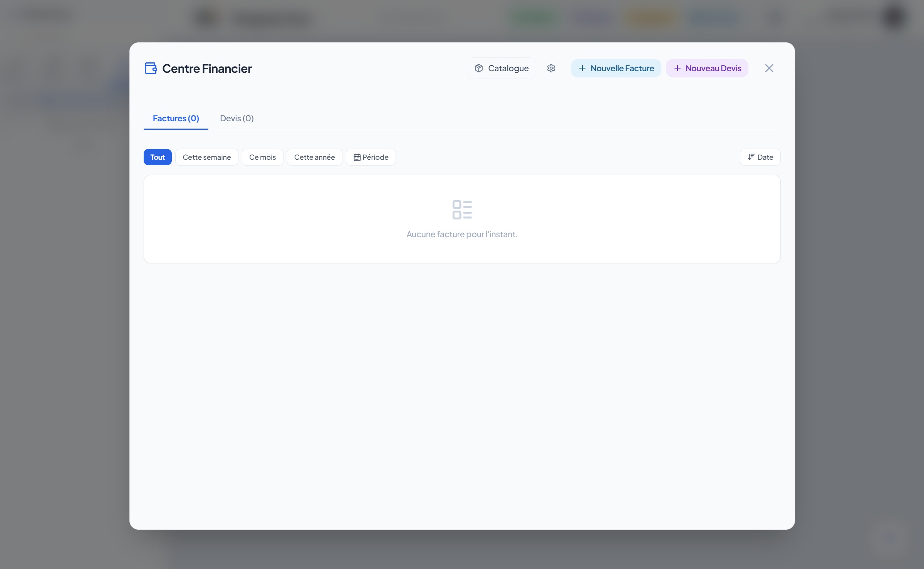The width and height of the screenshot is (924, 569).
Task: Click the wallet icon beside Centre Financier
Action: [151, 68]
